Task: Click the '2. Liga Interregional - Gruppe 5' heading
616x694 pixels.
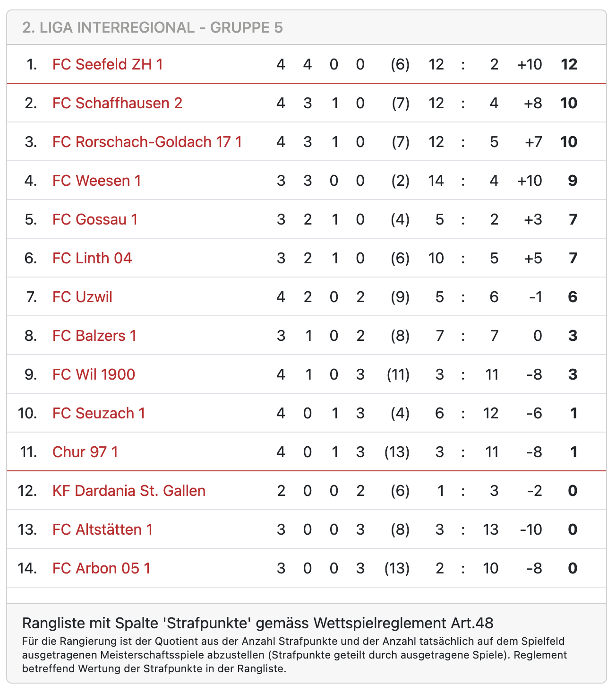Action: [x=153, y=27]
